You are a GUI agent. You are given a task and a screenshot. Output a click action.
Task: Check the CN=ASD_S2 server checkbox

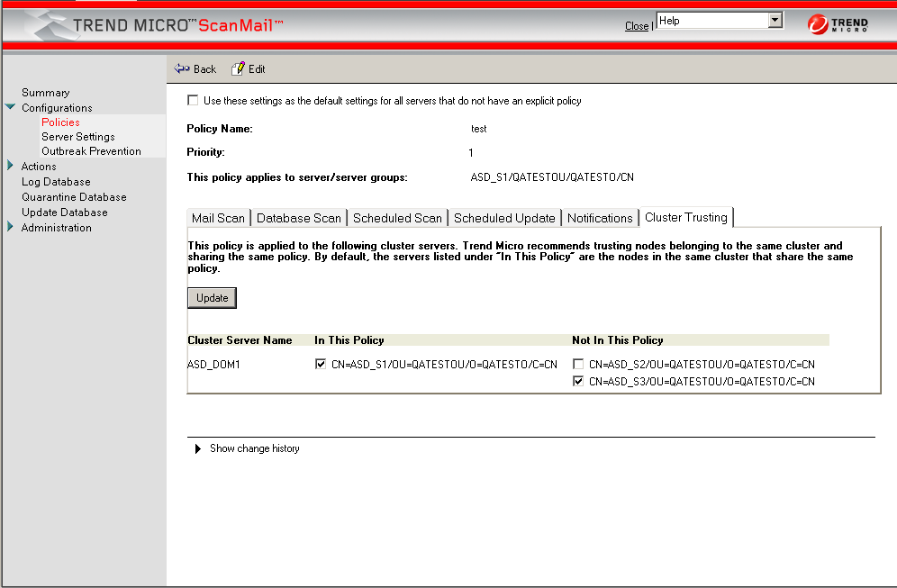pyautogui.click(x=578, y=365)
